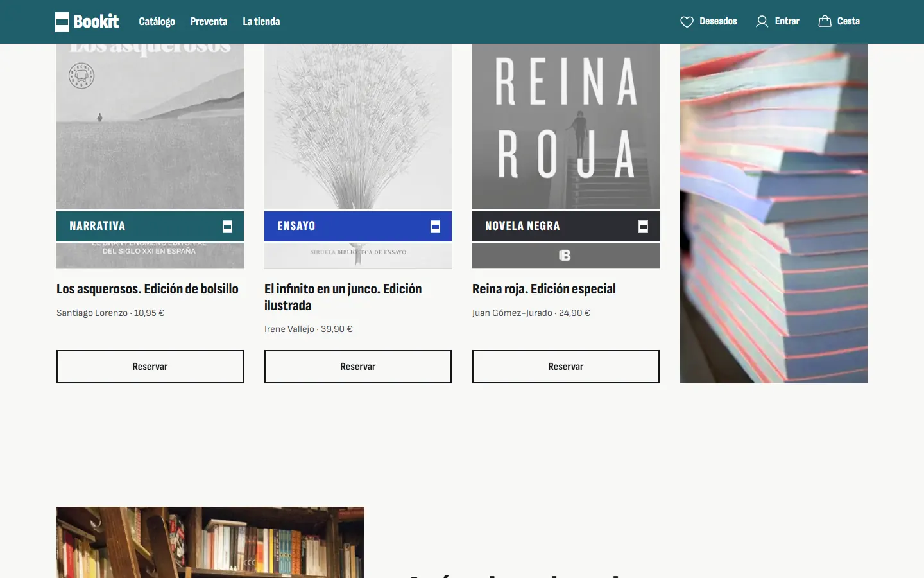Viewport: 924px width, 578px height.
Task: Click the Deseados heart icon
Action: 687,22
